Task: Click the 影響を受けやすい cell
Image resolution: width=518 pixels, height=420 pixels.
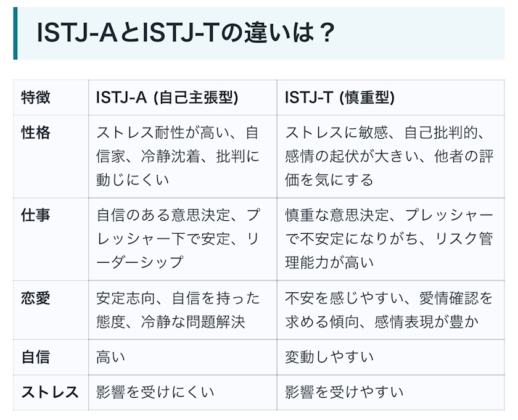Action: coord(344,392)
